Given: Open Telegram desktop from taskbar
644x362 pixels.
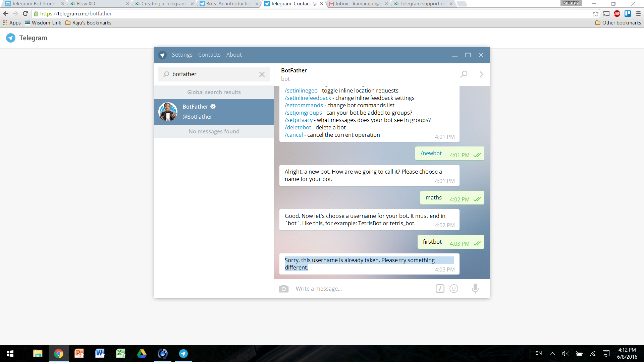Looking at the screenshot, I should click(x=183, y=354).
